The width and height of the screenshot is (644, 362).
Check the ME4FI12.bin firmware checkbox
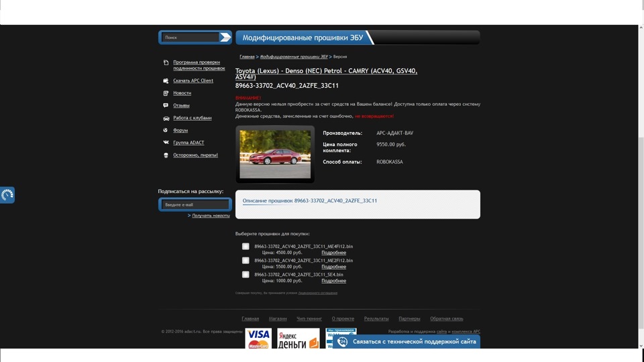point(246,246)
